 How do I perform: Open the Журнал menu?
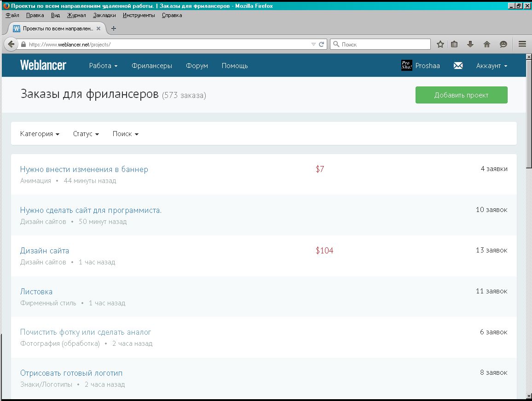coord(76,15)
